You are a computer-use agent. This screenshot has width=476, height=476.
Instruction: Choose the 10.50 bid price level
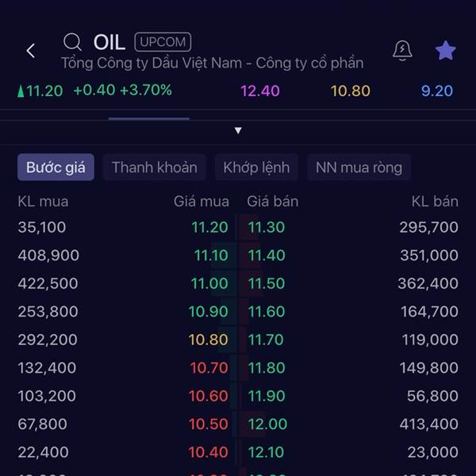click(209, 424)
